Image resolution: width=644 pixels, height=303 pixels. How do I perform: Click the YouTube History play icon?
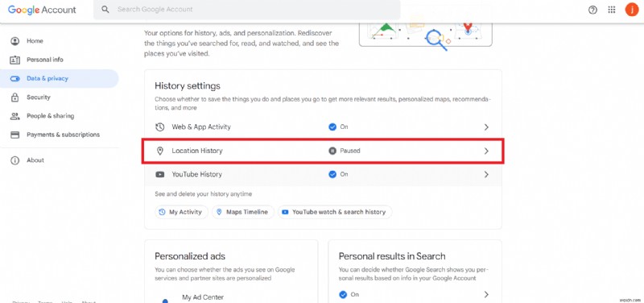159,174
